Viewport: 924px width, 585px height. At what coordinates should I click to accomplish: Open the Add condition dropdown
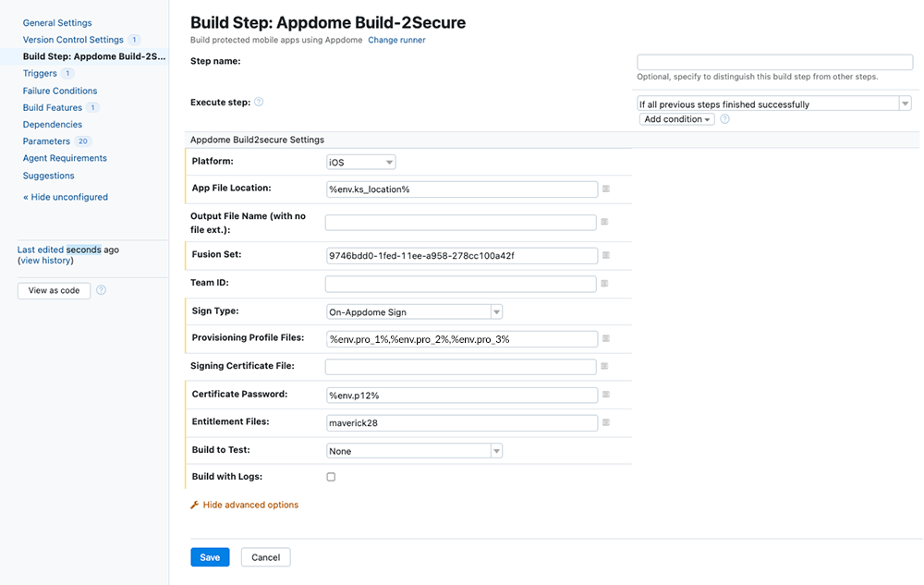click(x=677, y=119)
